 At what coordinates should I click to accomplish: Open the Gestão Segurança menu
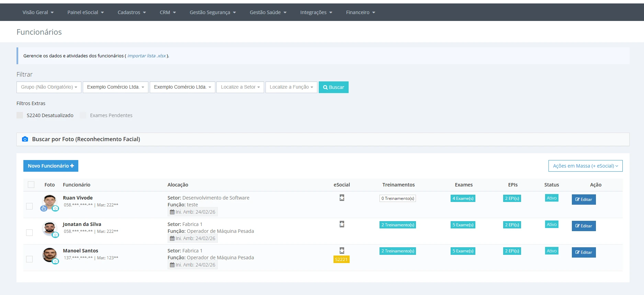pos(213,12)
